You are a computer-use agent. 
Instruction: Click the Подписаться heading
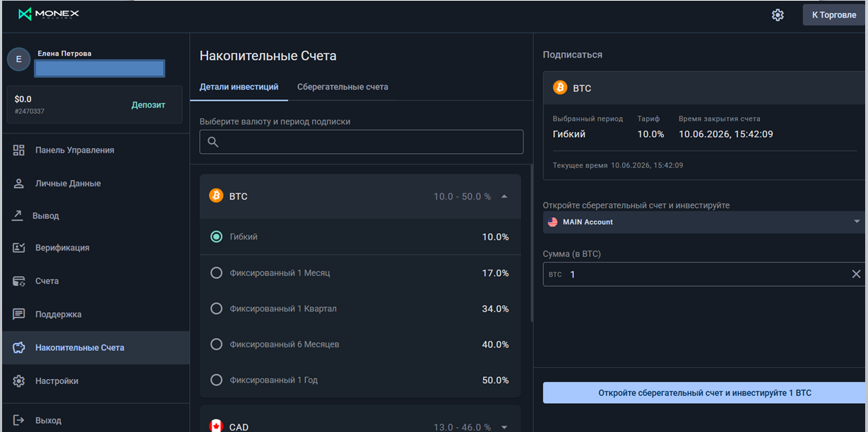573,54
